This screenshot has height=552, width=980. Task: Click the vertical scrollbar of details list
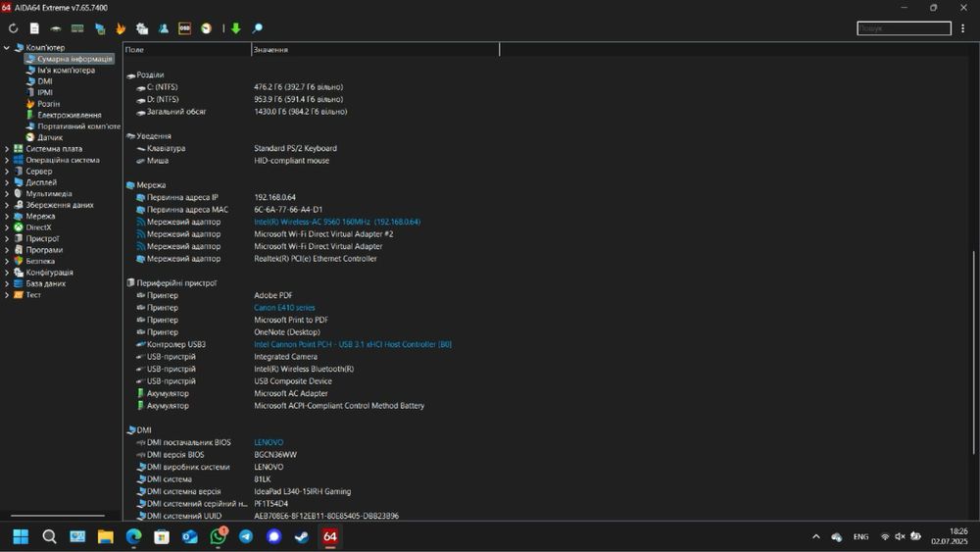(x=973, y=352)
